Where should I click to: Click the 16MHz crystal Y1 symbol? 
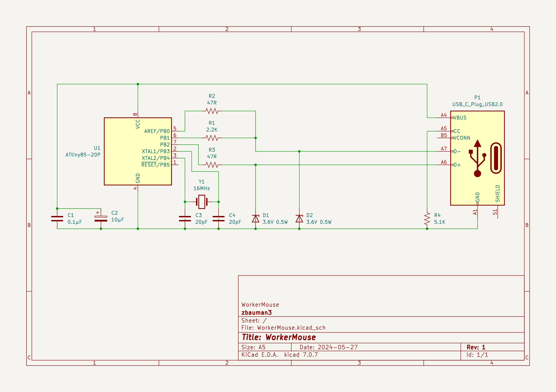[x=202, y=202]
